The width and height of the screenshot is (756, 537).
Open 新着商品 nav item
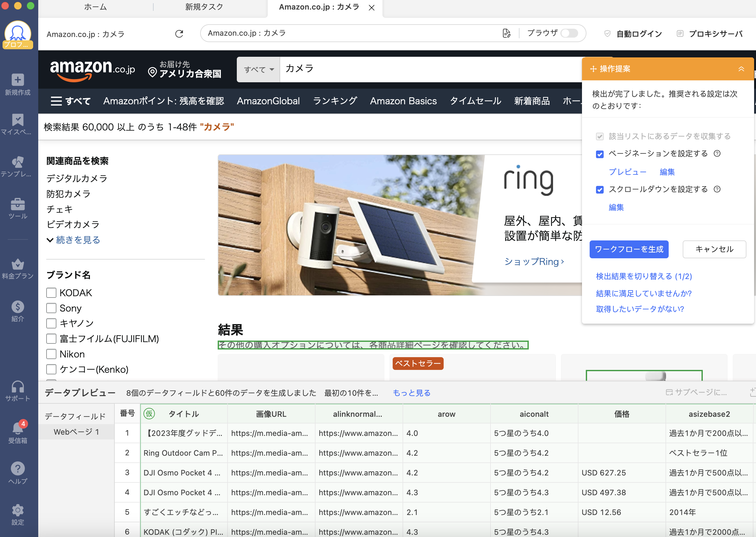[x=532, y=101]
